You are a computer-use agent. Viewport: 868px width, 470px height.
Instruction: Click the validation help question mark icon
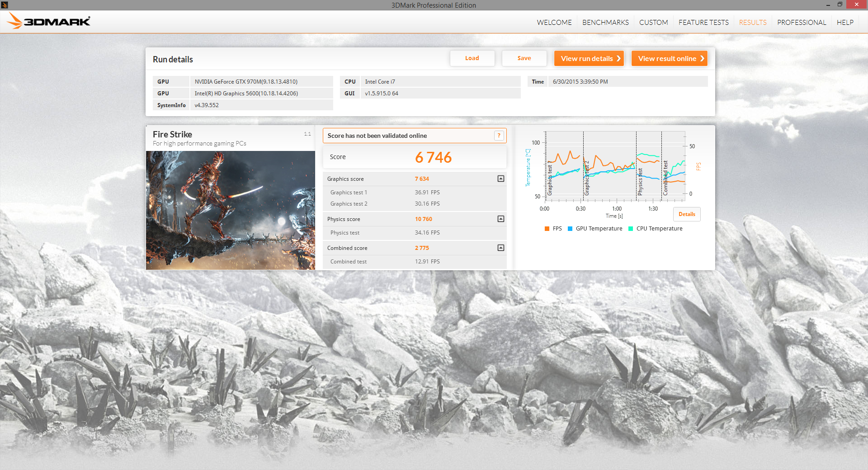tap(499, 136)
